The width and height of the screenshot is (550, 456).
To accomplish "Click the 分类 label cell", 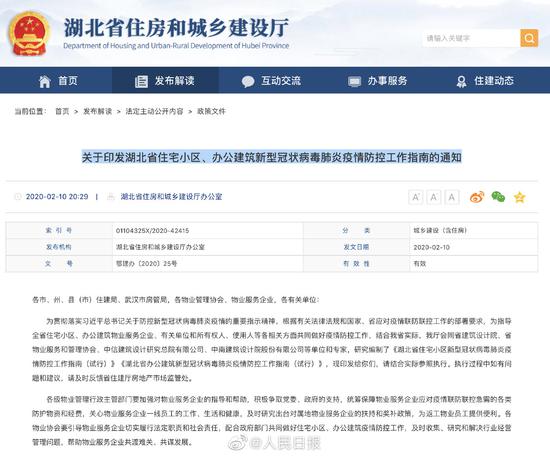I will point(356,230).
